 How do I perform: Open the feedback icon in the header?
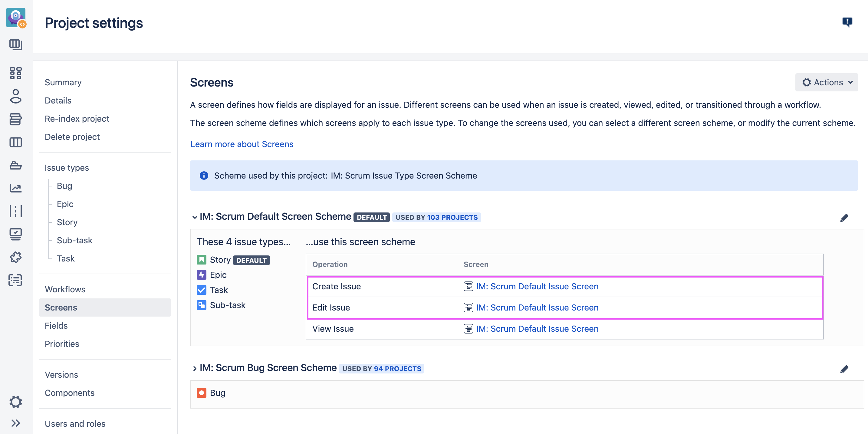pyautogui.click(x=847, y=22)
